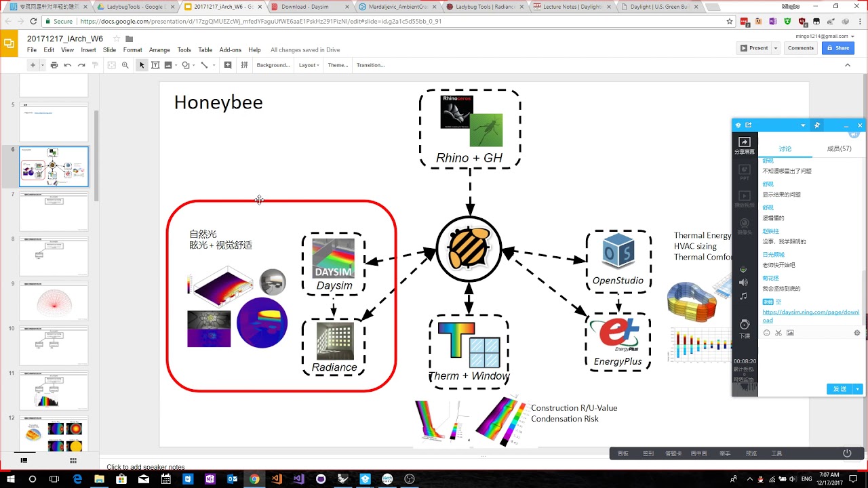The height and width of the screenshot is (488, 868).
Task: Open the Comments button
Action: click(801, 48)
